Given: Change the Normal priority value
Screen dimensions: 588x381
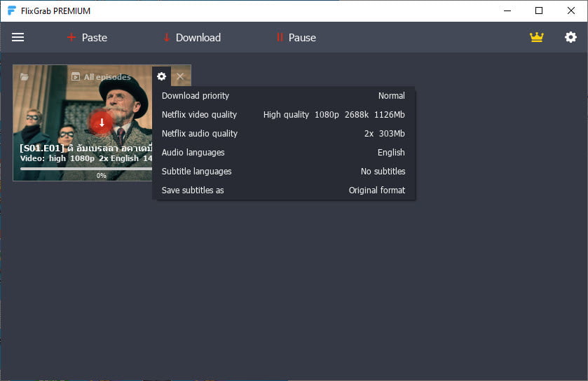Looking at the screenshot, I should [x=392, y=95].
